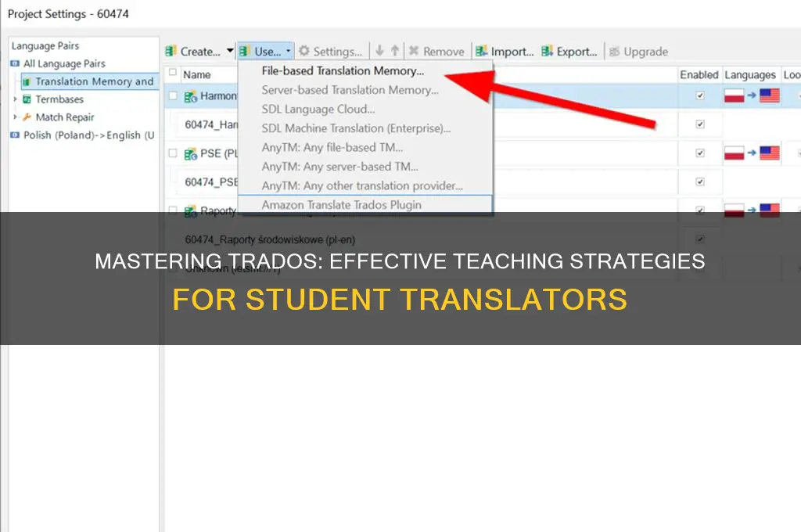Viewport: 801px width, 532px height.
Task: Choose AnyTM: Any other translation provider
Action: coord(365,185)
